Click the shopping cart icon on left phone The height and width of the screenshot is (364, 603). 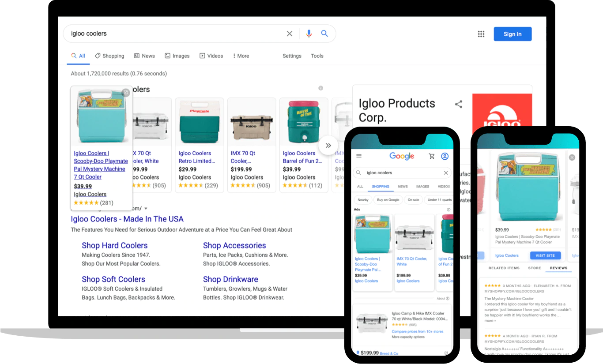pos(432,156)
